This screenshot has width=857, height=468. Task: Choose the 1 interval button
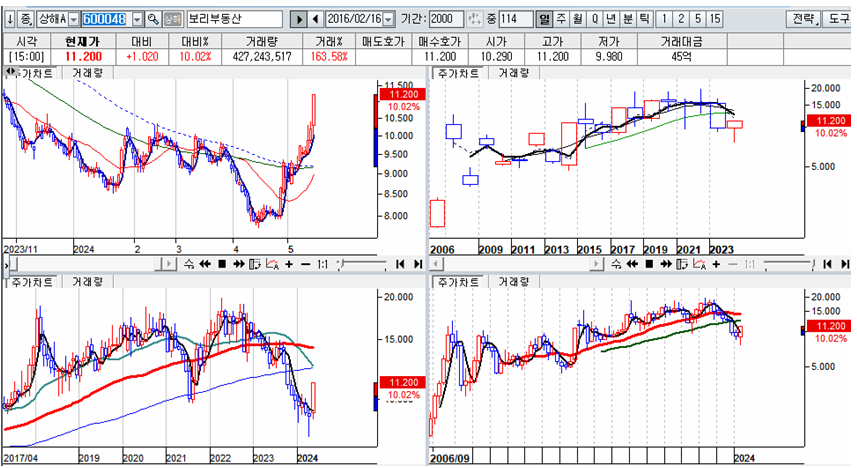click(x=664, y=19)
